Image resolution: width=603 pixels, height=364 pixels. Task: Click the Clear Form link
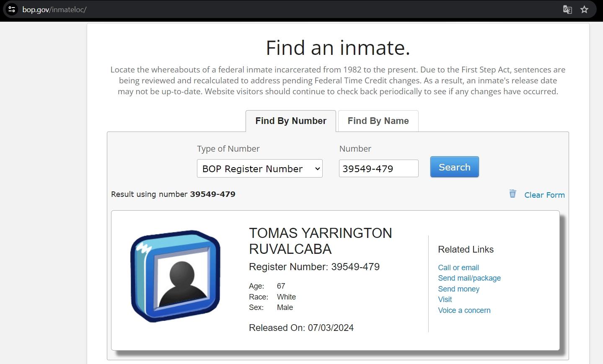pyautogui.click(x=544, y=195)
